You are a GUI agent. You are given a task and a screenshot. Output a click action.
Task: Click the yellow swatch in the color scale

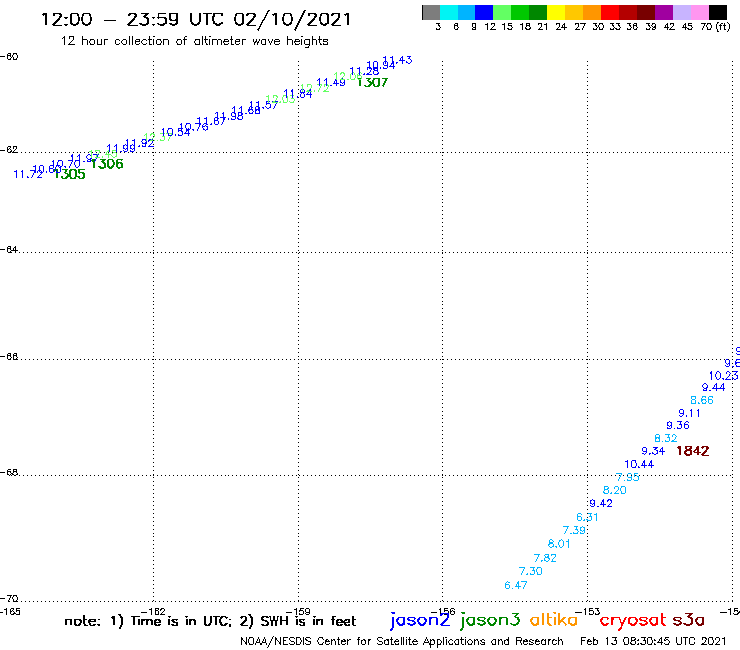(556, 12)
